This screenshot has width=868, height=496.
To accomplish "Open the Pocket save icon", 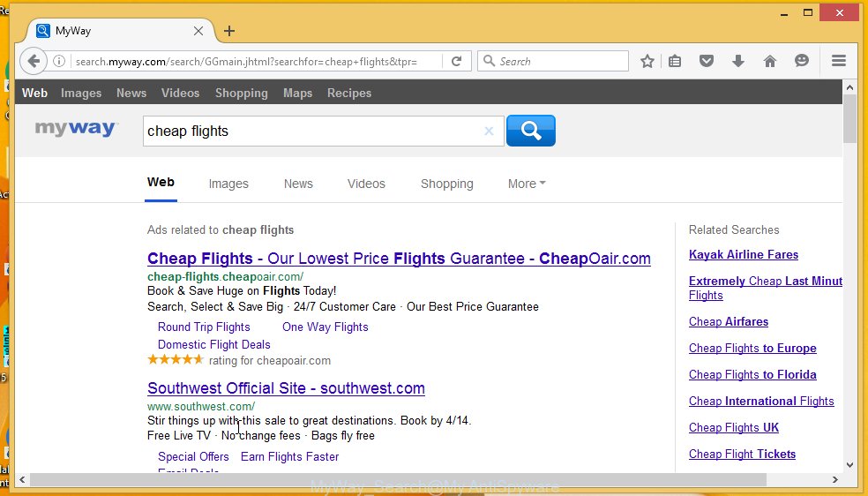I will (706, 61).
